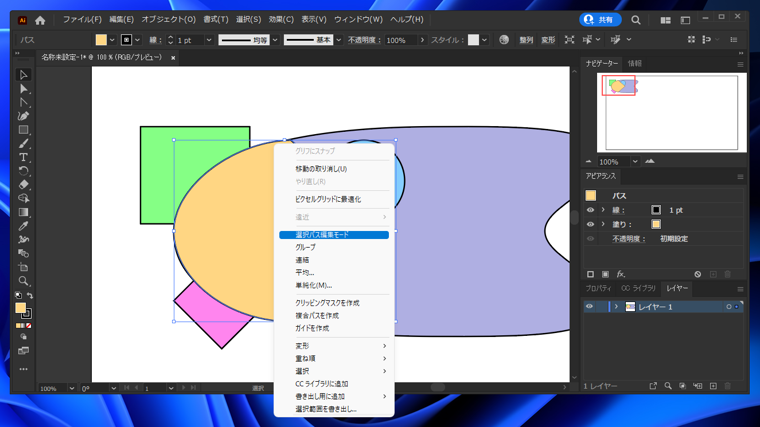
Task: Click the Rectangle tool
Action: (23, 130)
